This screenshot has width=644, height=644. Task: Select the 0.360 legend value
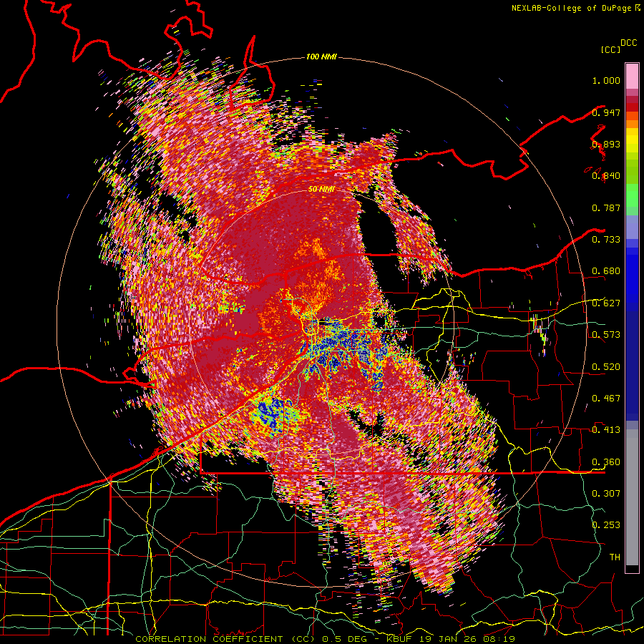coord(606,462)
